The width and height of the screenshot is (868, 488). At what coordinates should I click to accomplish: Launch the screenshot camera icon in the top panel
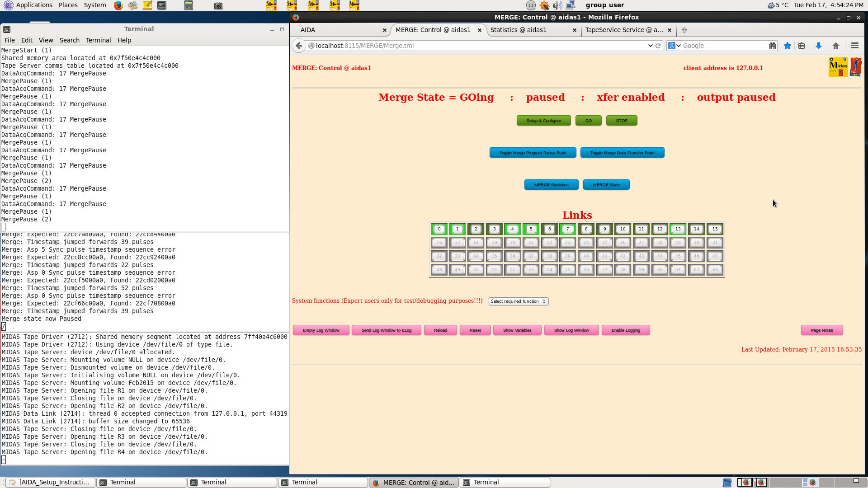218,5
